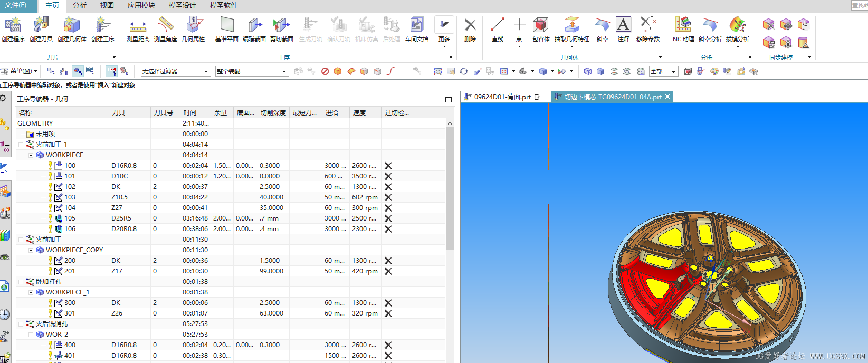Open the 无选择过滤器 selection filter dropdown

[176, 71]
